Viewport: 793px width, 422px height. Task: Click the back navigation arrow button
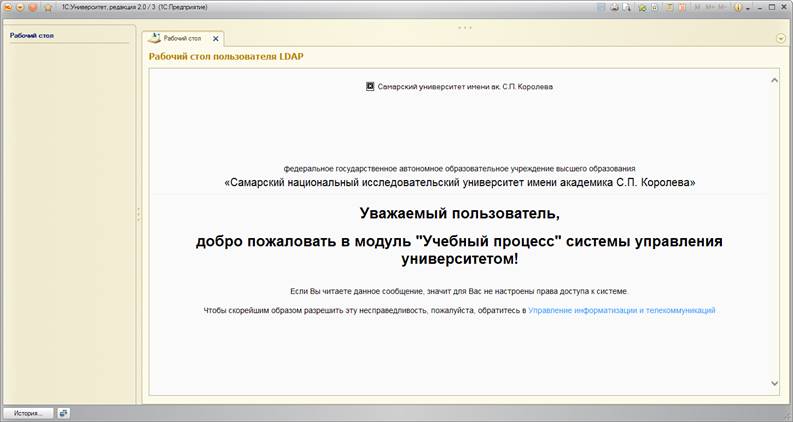coord(20,7)
